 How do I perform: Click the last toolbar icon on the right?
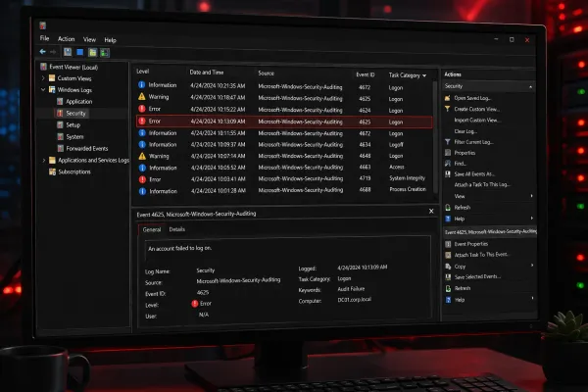[105, 53]
